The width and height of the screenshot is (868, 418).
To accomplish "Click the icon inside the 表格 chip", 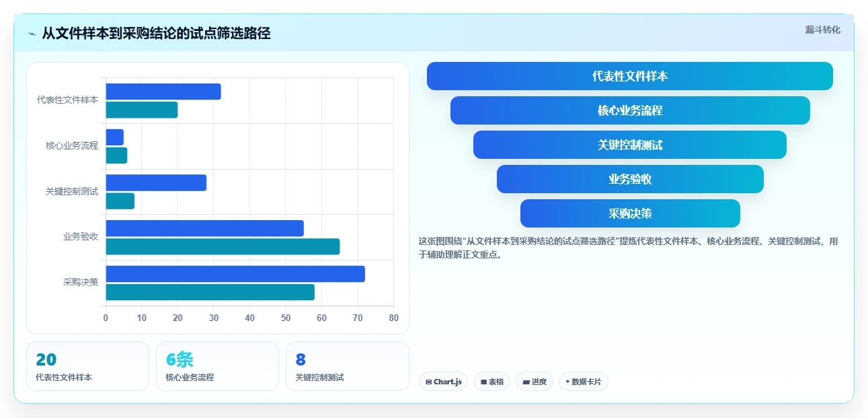I will click(483, 382).
